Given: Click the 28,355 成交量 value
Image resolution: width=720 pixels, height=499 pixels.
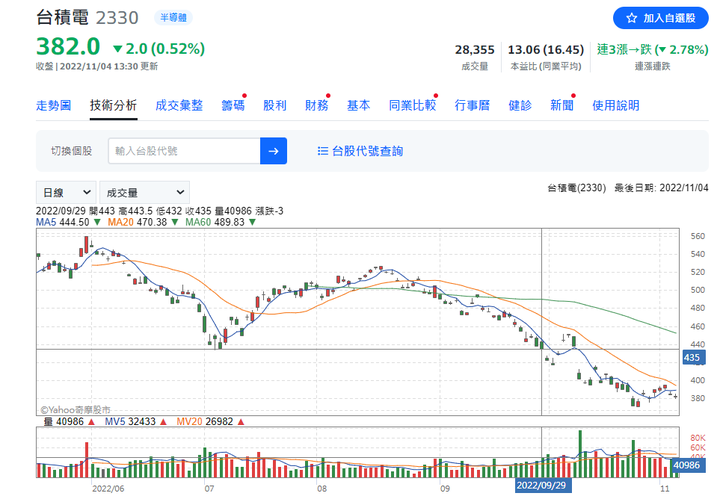Looking at the screenshot, I should click(x=475, y=50).
